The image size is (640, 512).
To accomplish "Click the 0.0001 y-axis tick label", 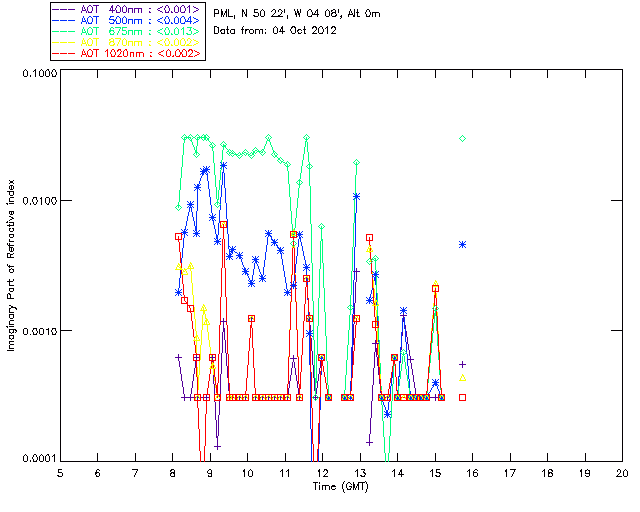I will (39, 458).
